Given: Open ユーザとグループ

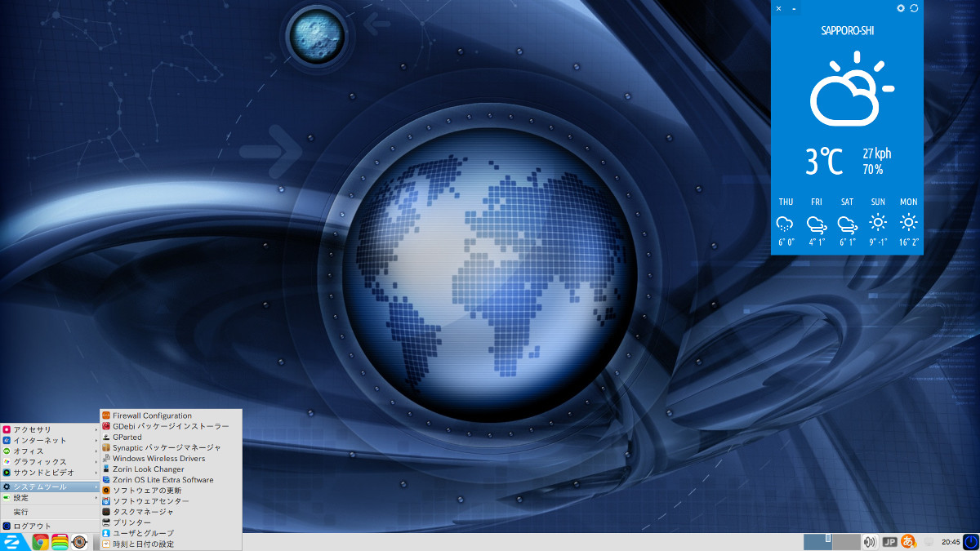Looking at the screenshot, I should pyautogui.click(x=171, y=532).
